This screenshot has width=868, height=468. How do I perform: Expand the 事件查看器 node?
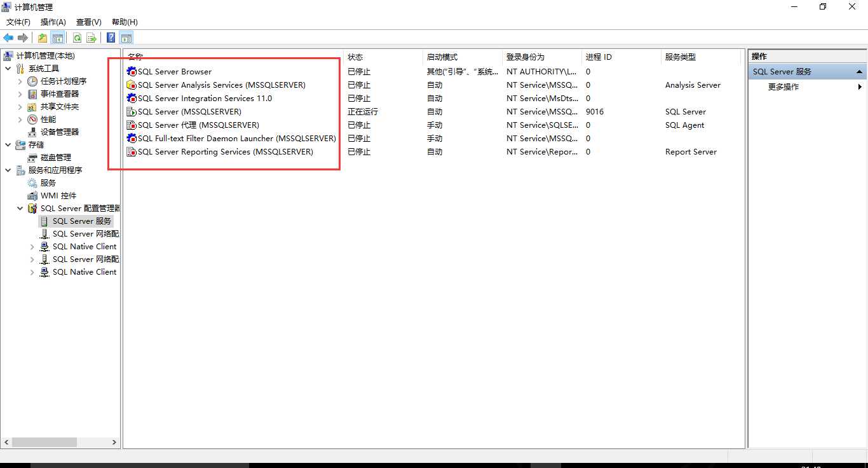click(x=20, y=94)
